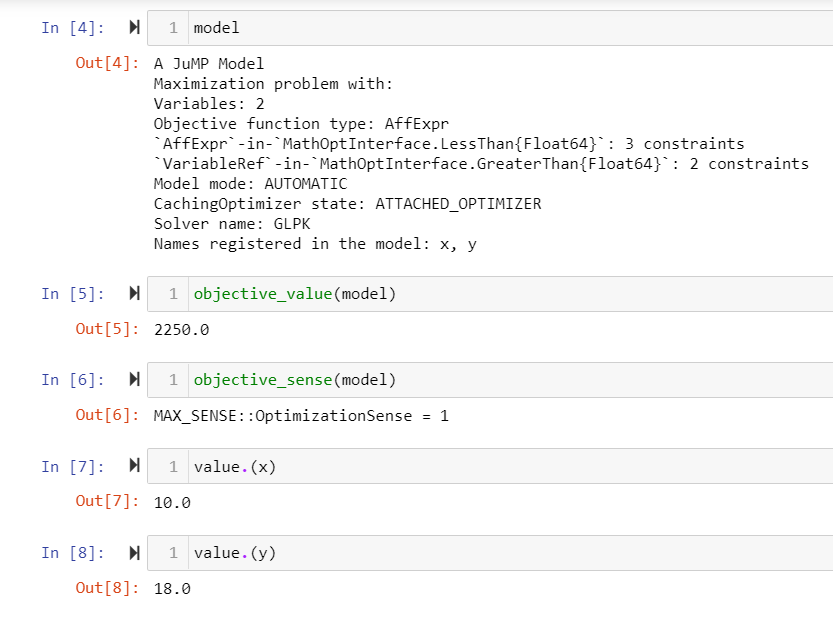Run the cell containing 'model'
This screenshot has width=833, height=619.
pyautogui.click(x=135, y=28)
